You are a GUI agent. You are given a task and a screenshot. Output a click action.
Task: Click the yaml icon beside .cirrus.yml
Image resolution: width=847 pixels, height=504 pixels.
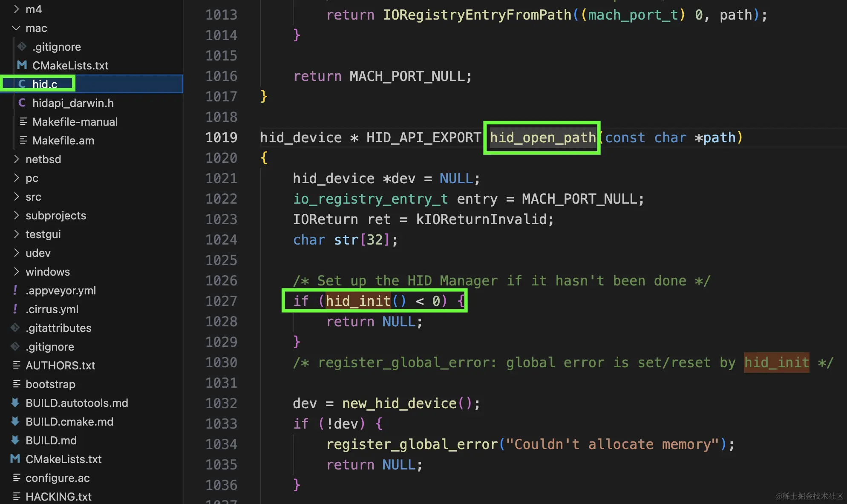pos(15,309)
